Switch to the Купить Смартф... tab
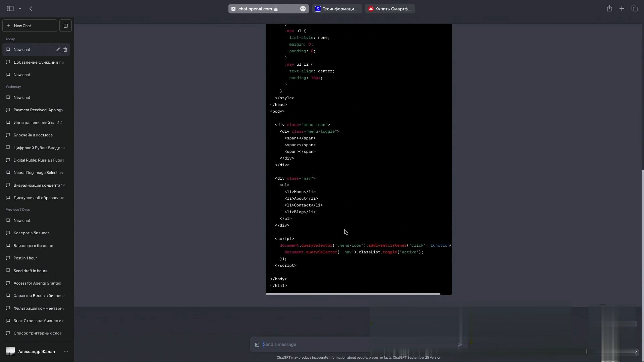Screen dimensions: 644x362 coord(390,9)
